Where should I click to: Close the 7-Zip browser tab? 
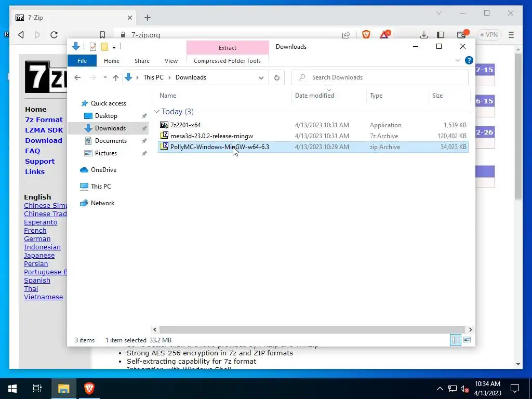click(129, 18)
